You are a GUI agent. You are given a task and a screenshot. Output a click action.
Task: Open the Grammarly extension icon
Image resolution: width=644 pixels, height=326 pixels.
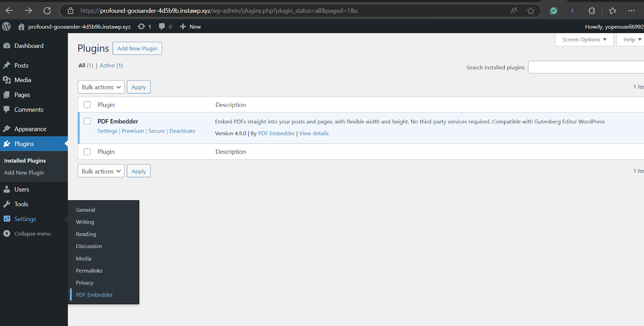[x=554, y=11]
